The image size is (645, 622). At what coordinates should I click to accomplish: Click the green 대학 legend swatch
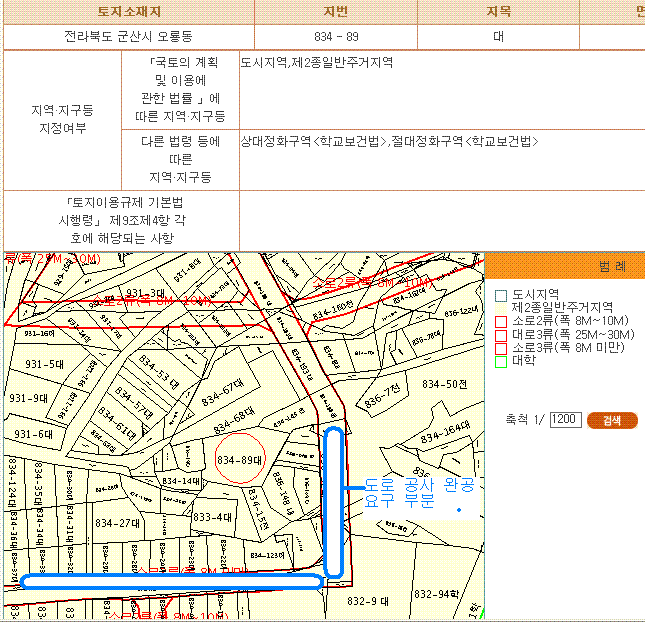[501, 361]
